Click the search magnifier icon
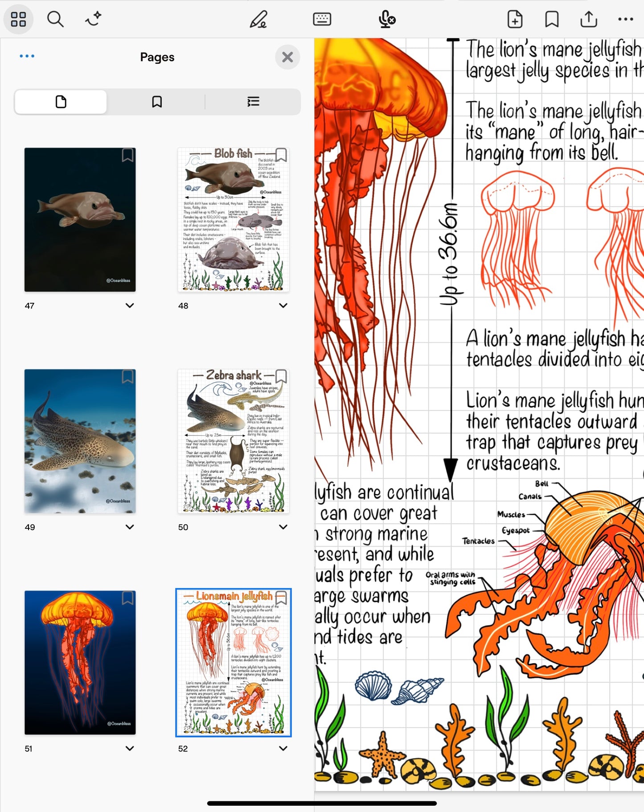The height and width of the screenshot is (812, 644). pyautogui.click(x=55, y=19)
